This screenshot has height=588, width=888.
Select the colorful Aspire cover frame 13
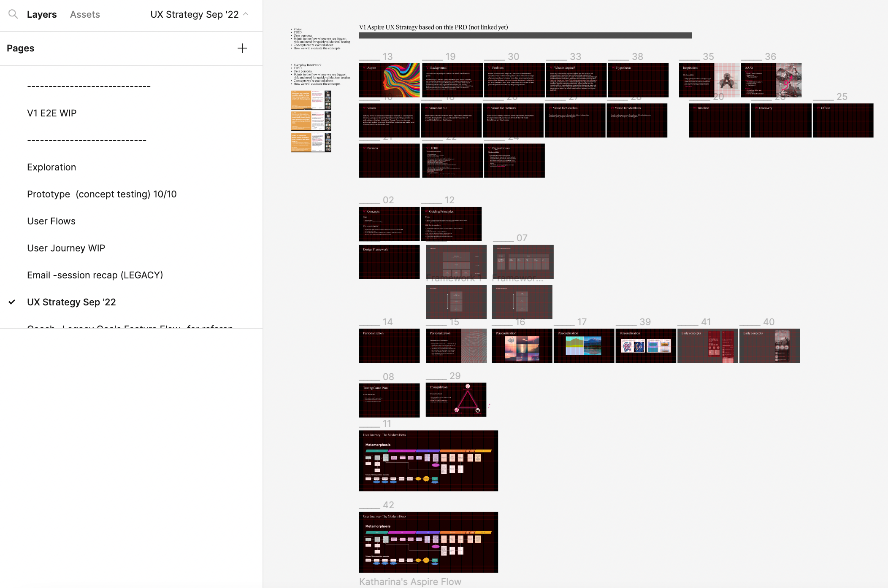pyautogui.click(x=389, y=80)
